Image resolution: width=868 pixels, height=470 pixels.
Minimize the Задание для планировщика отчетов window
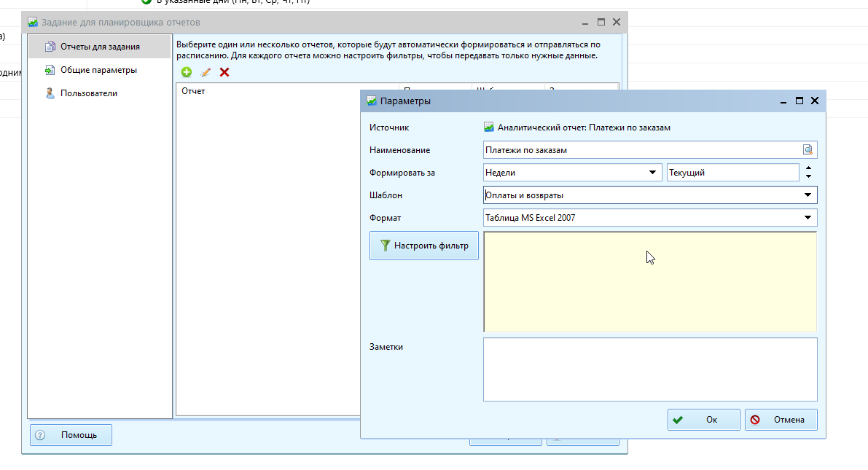[585, 23]
